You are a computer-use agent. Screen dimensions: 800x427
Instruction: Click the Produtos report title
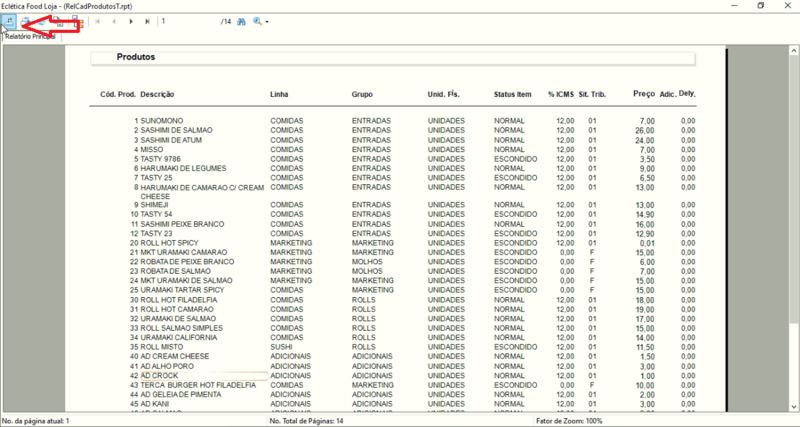coord(136,57)
